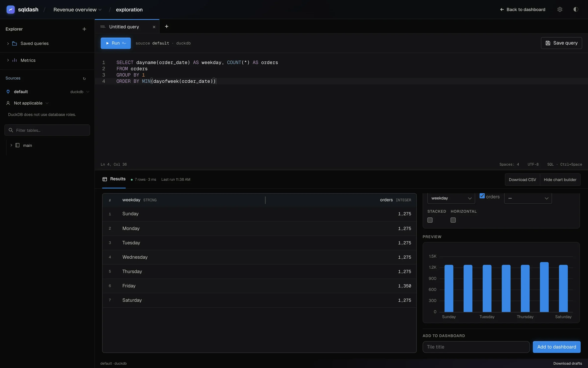The image size is (588, 368).
Task: Close the Untitled query tab
Action: point(154,27)
